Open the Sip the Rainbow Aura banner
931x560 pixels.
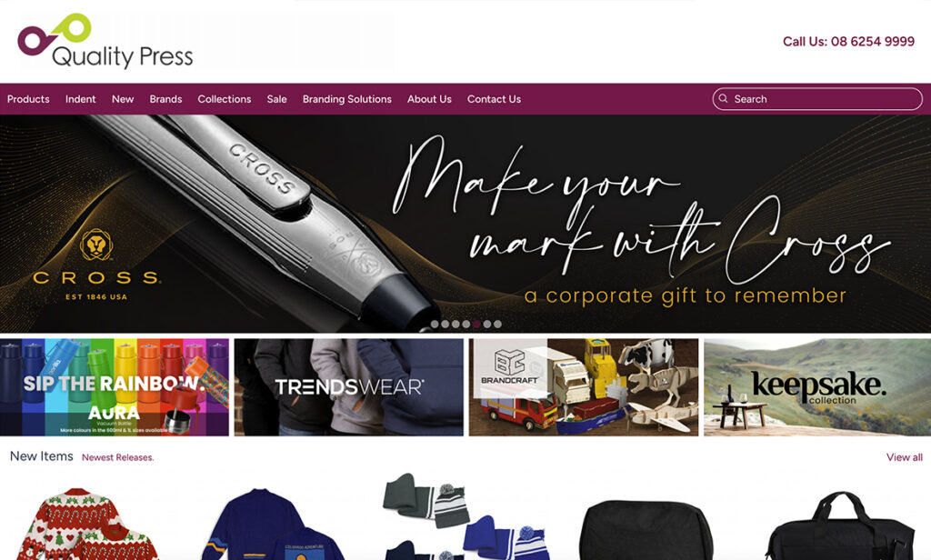click(115, 387)
